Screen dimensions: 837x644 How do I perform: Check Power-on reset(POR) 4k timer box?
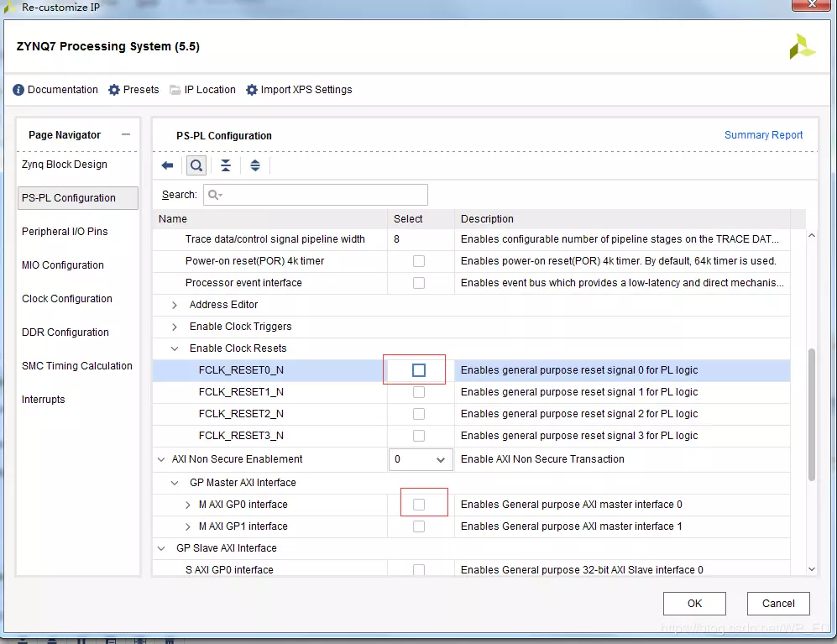(419, 261)
